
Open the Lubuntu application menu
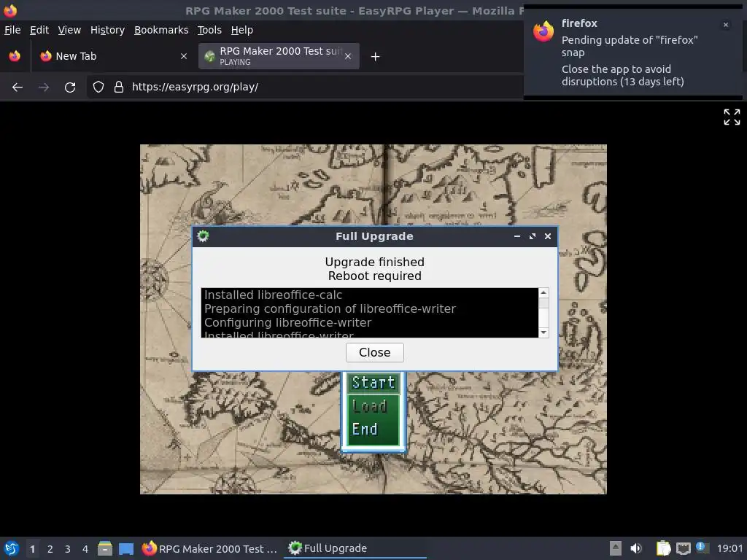(x=12, y=548)
